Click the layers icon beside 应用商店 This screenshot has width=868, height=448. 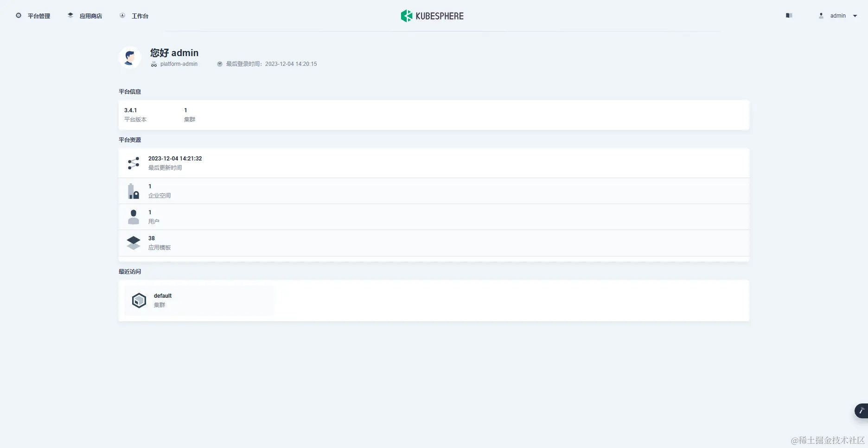pos(70,15)
